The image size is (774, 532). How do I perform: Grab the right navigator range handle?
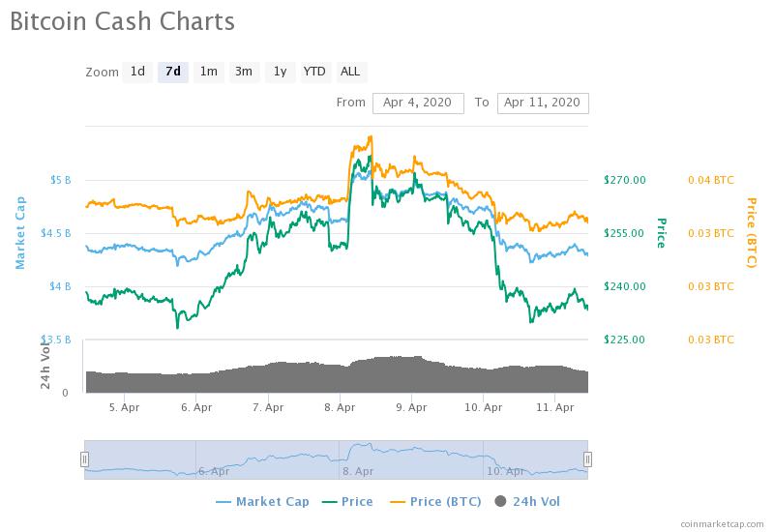(x=587, y=459)
